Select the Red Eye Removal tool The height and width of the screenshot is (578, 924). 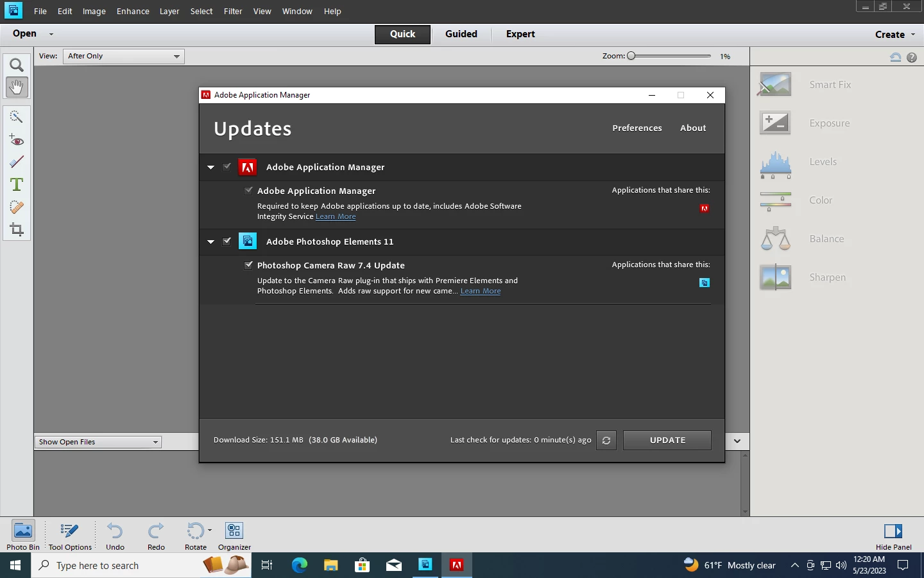[17, 139]
